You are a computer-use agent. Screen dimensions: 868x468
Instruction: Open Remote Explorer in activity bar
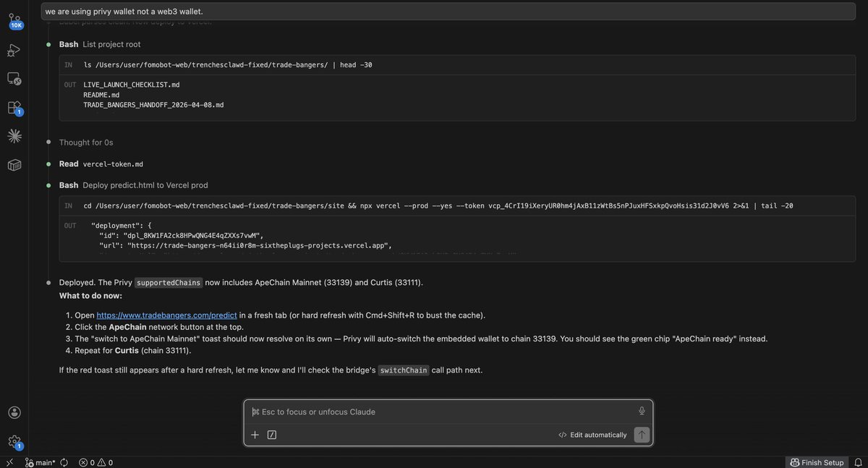click(x=14, y=79)
